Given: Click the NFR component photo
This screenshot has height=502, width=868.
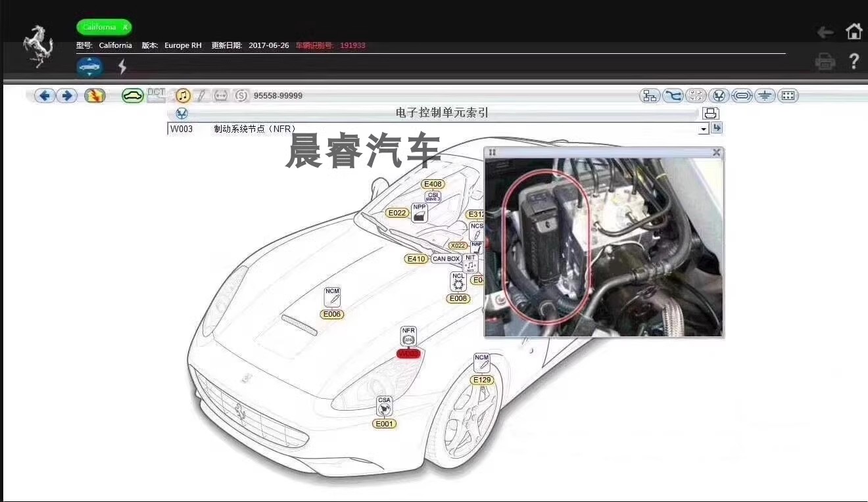Looking at the screenshot, I should (x=604, y=247).
